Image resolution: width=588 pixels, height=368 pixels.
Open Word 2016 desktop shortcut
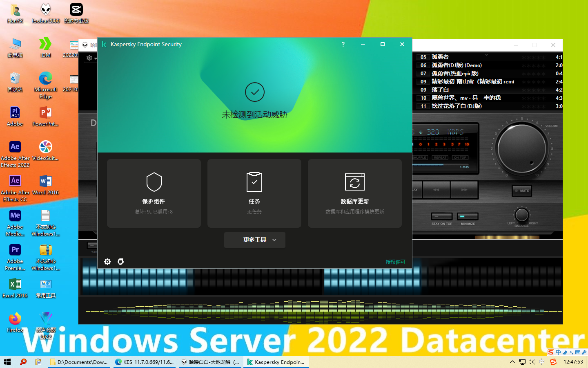click(x=46, y=185)
